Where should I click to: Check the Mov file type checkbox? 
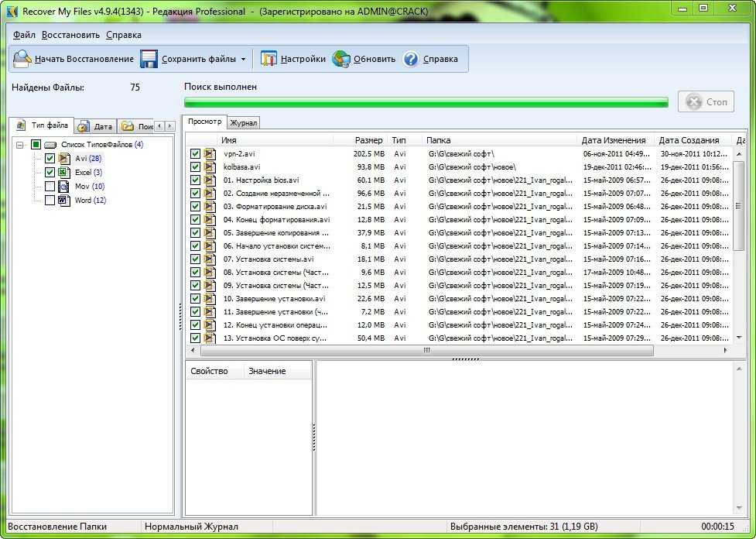click(50, 187)
